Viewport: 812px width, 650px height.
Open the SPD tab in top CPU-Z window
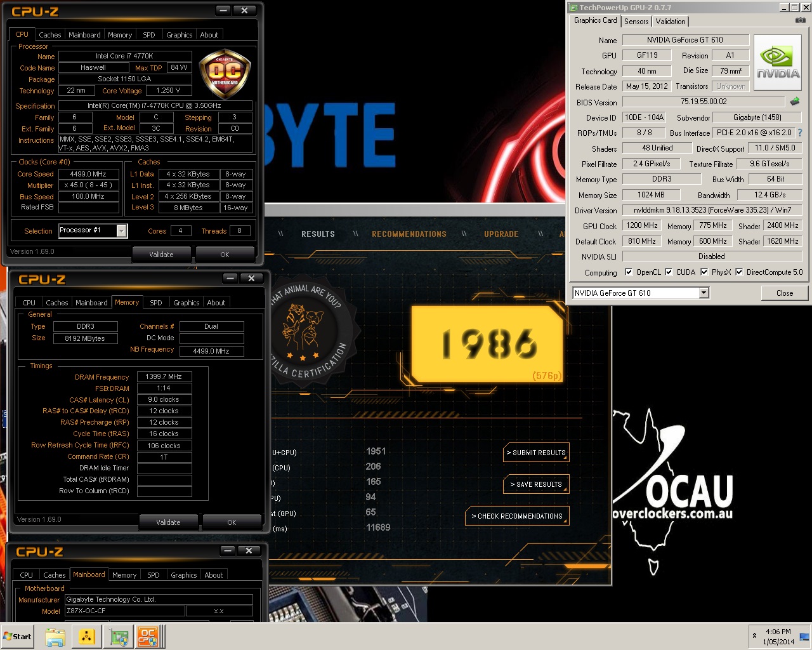[149, 35]
